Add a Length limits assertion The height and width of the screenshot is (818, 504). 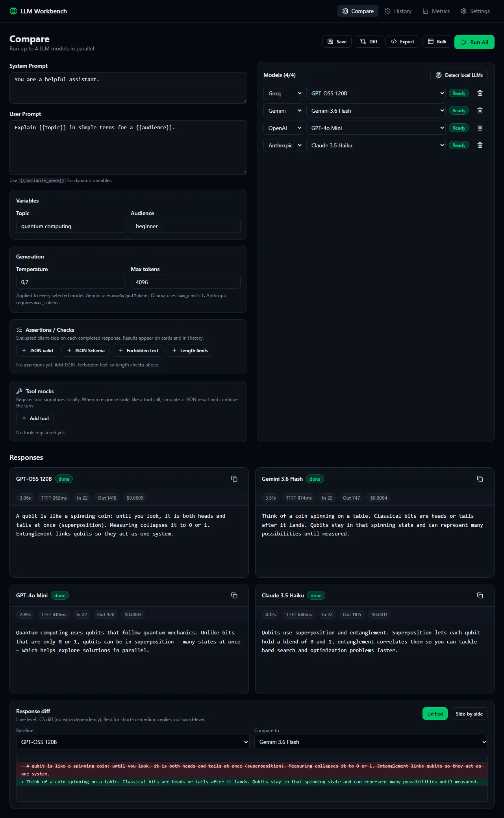click(x=190, y=351)
